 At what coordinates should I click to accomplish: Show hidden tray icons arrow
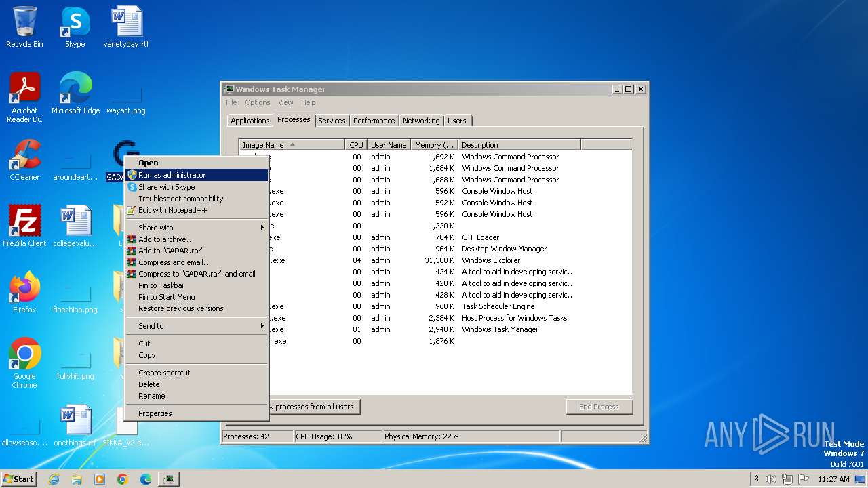(x=756, y=479)
